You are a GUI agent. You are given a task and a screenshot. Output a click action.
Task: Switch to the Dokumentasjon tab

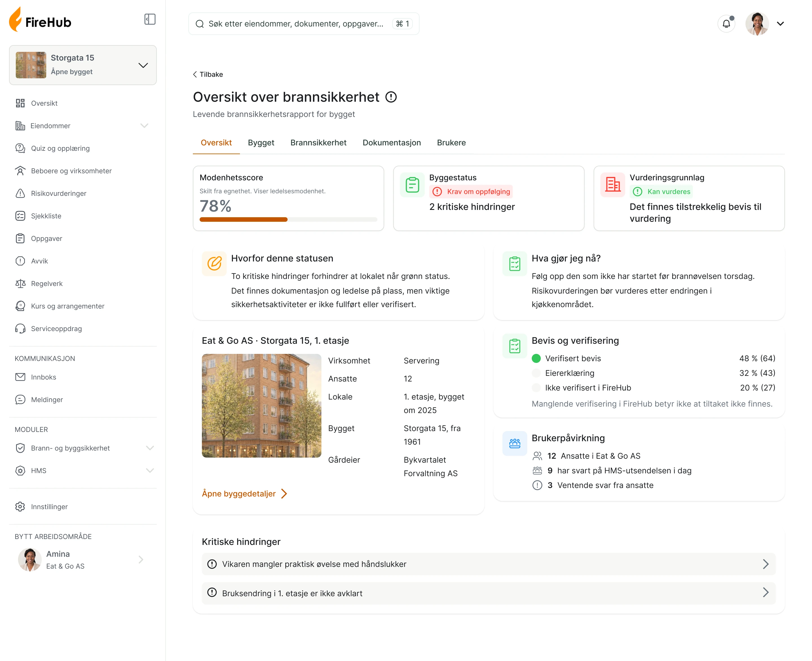click(x=392, y=143)
